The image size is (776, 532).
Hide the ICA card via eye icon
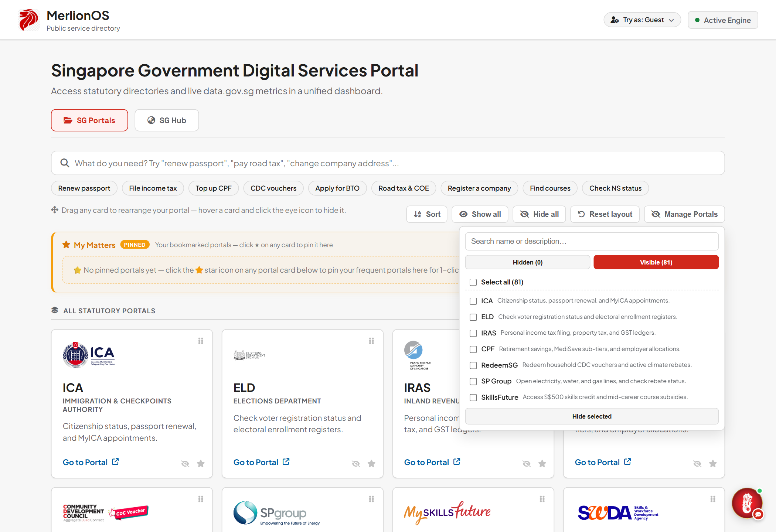pyautogui.click(x=185, y=464)
